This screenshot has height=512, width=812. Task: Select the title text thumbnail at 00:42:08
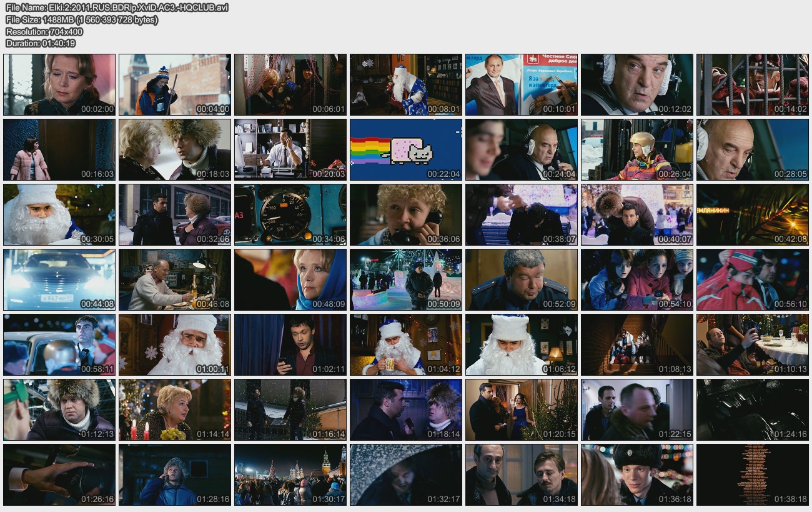(x=753, y=215)
